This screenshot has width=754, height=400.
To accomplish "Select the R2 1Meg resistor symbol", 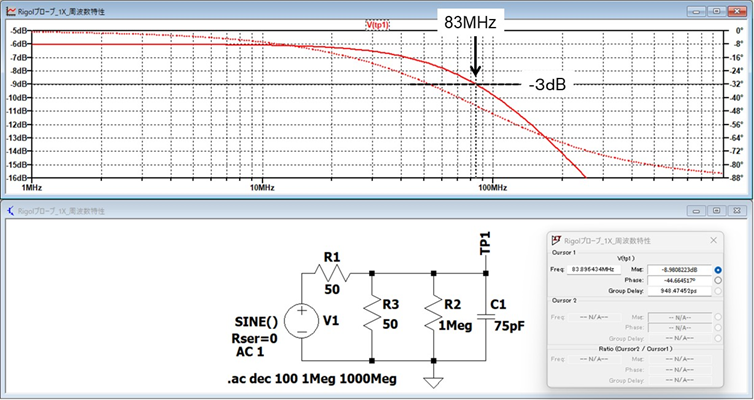I will (431, 315).
